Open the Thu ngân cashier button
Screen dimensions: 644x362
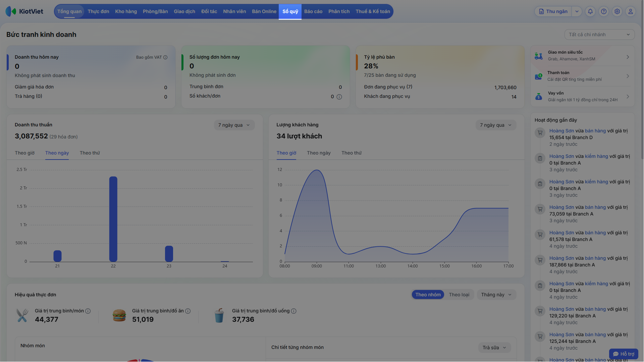coord(553,11)
